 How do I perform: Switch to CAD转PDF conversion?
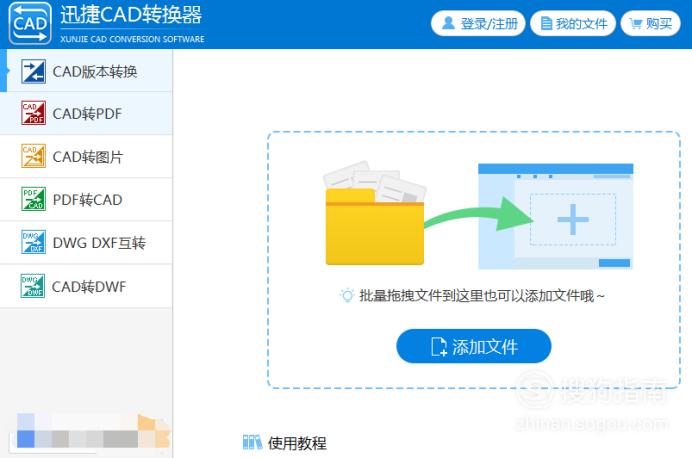[x=86, y=113]
